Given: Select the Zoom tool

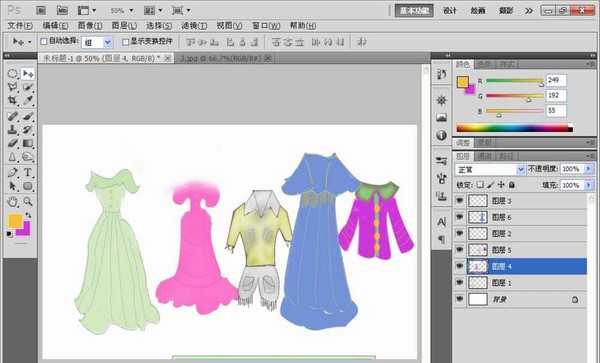Looking at the screenshot, I should (x=28, y=202).
